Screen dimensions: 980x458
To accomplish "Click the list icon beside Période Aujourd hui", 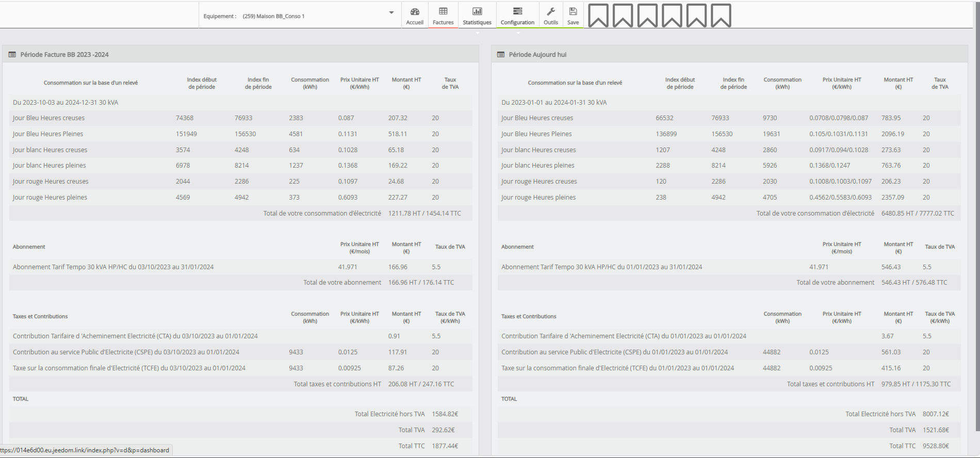I will (x=500, y=55).
